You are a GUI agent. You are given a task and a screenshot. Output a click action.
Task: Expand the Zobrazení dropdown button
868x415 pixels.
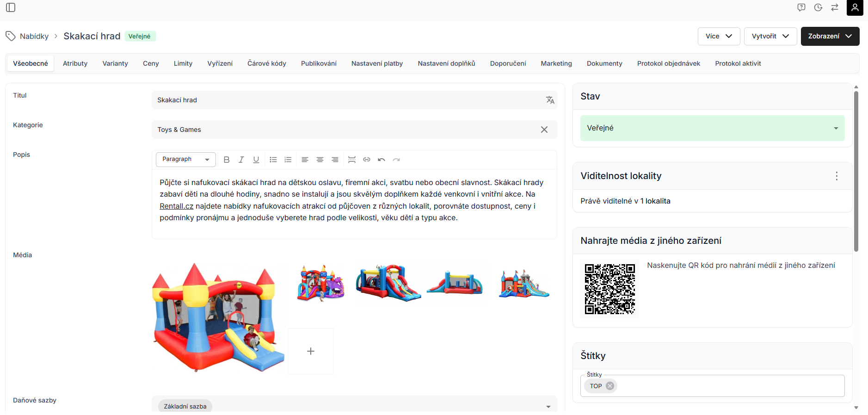pos(830,36)
